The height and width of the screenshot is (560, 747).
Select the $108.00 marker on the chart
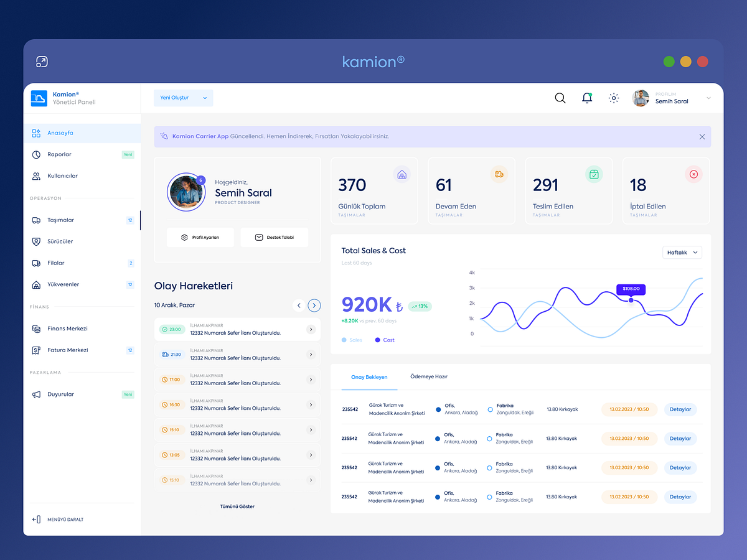click(x=631, y=289)
